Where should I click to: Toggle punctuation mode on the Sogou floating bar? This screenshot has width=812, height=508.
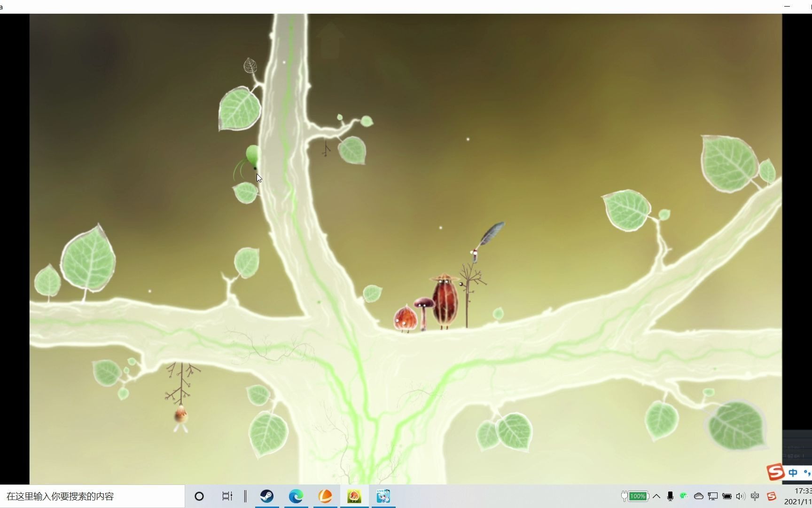807,473
